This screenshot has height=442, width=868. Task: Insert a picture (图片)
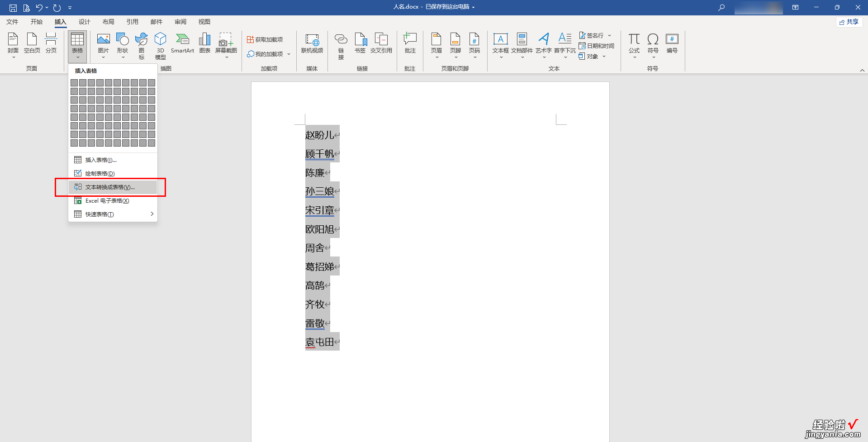pyautogui.click(x=104, y=46)
